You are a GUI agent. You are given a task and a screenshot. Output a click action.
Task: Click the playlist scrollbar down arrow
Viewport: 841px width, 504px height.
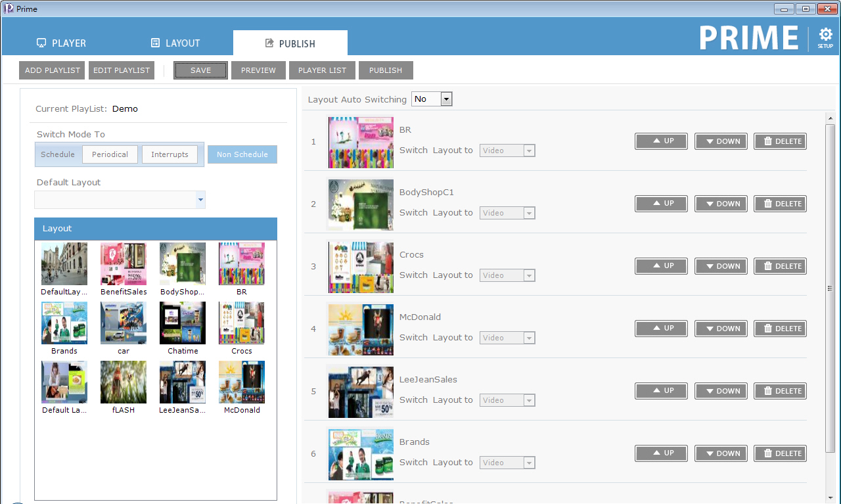[830, 498]
